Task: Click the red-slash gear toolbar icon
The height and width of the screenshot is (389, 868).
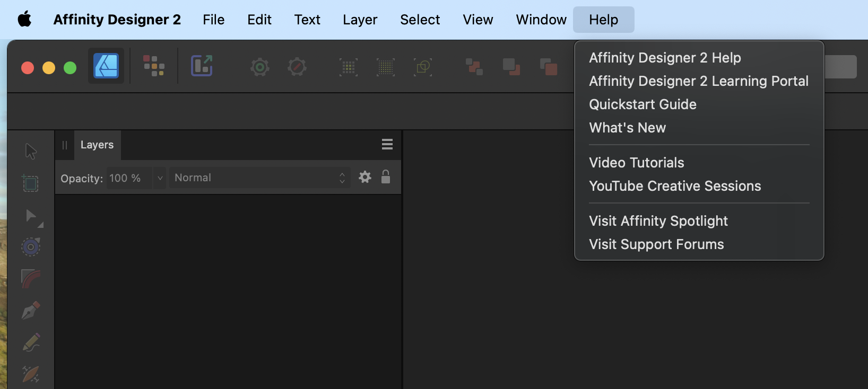Action: tap(297, 67)
